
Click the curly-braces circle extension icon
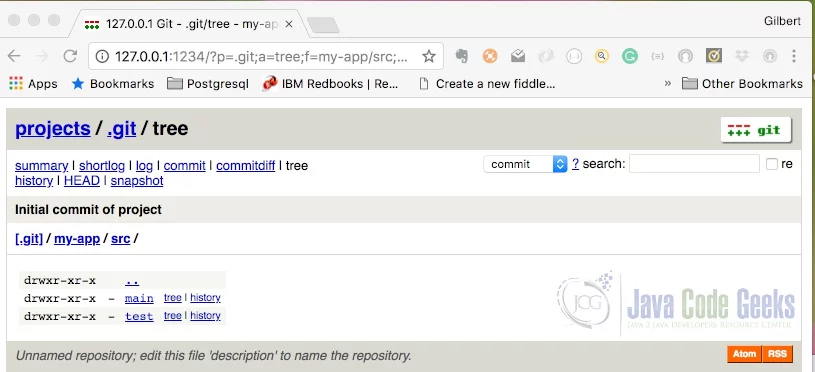pos(574,56)
